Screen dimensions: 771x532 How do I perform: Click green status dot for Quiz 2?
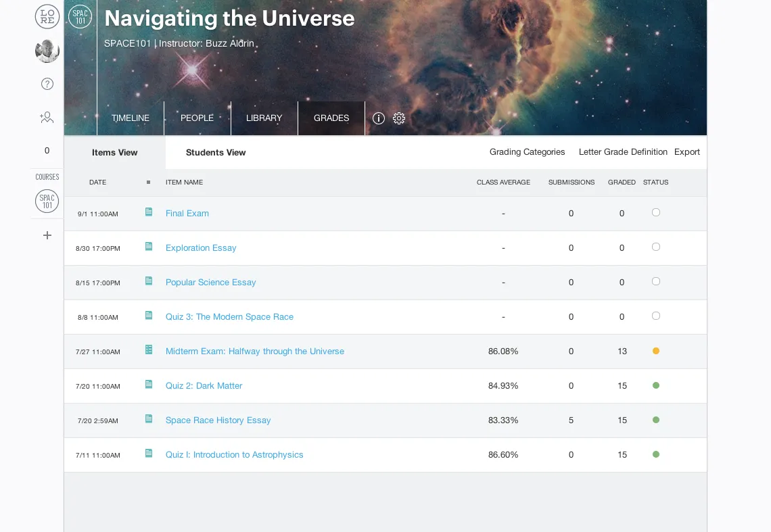point(656,385)
